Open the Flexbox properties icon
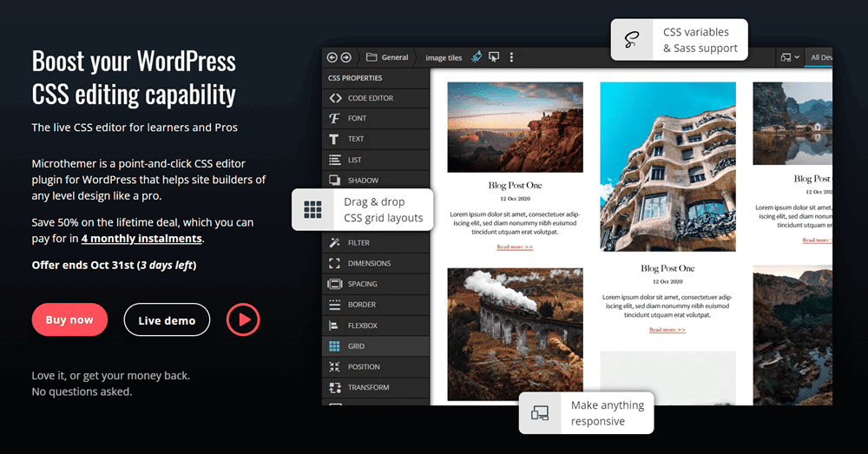Screen dimensions: 868x454 coord(334,326)
